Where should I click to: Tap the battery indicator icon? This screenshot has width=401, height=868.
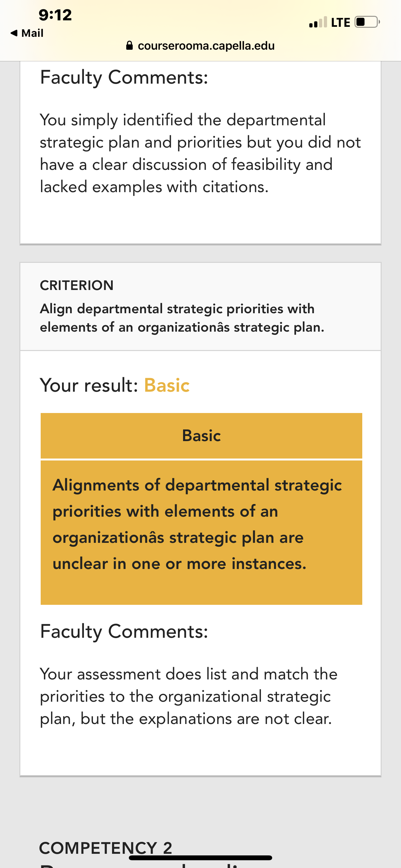tap(368, 22)
